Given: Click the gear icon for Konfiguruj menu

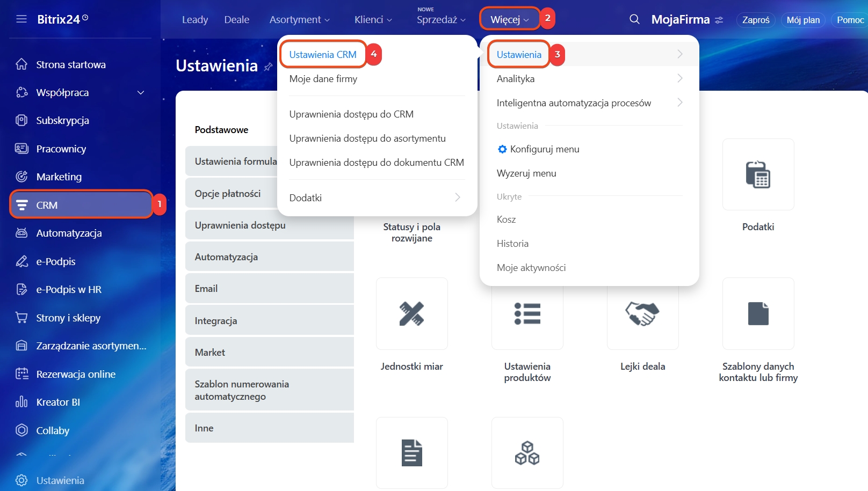Looking at the screenshot, I should (x=502, y=149).
